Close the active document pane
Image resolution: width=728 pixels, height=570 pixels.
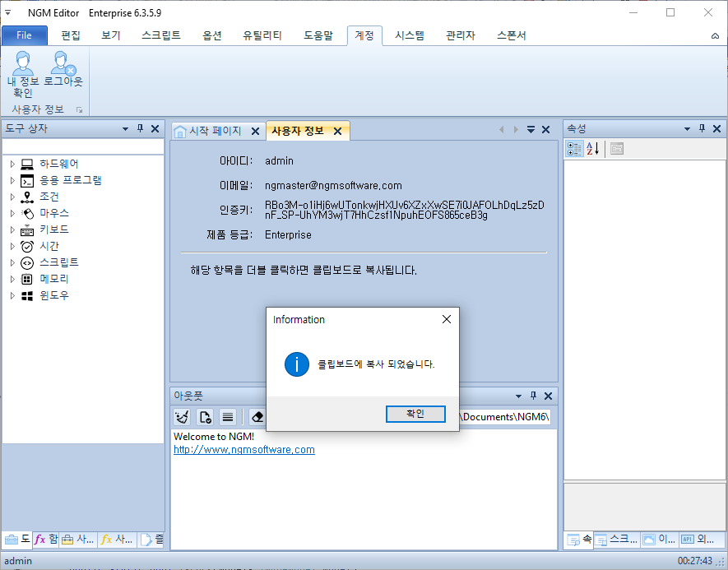pos(546,129)
